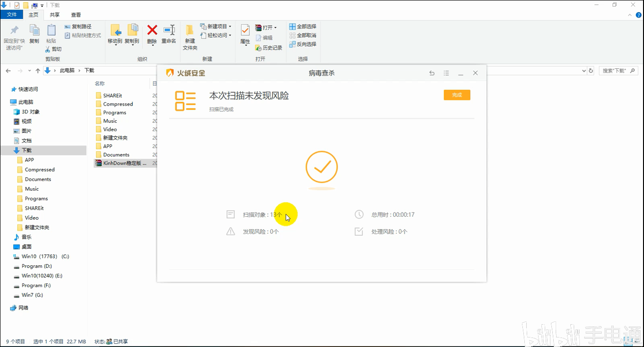Viewport: 644px width, 347px height.
Task: Switch to the Home ribbon tab
Action: click(x=33, y=15)
